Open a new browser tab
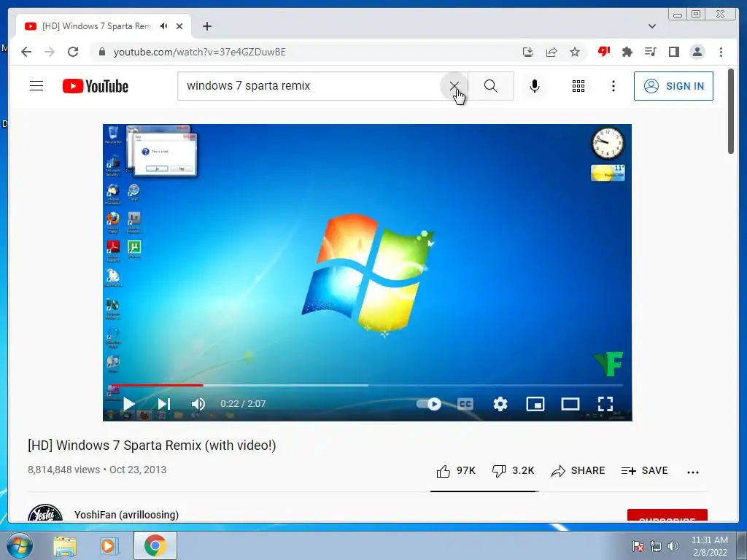The height and width of the screenshot is (560, 747). (206, 26)
